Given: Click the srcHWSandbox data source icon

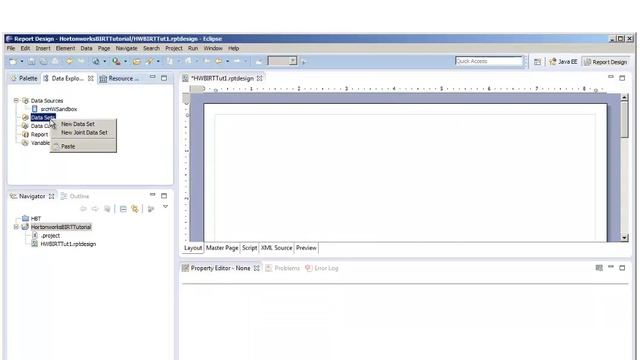Looking at the screenshot, I should pos(35,109).
